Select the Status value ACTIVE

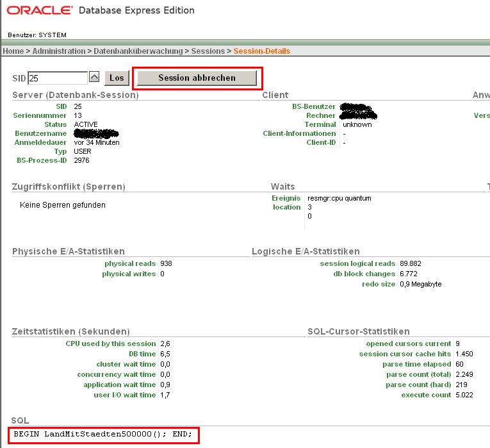pyautogui.click(x=86, y=124)
